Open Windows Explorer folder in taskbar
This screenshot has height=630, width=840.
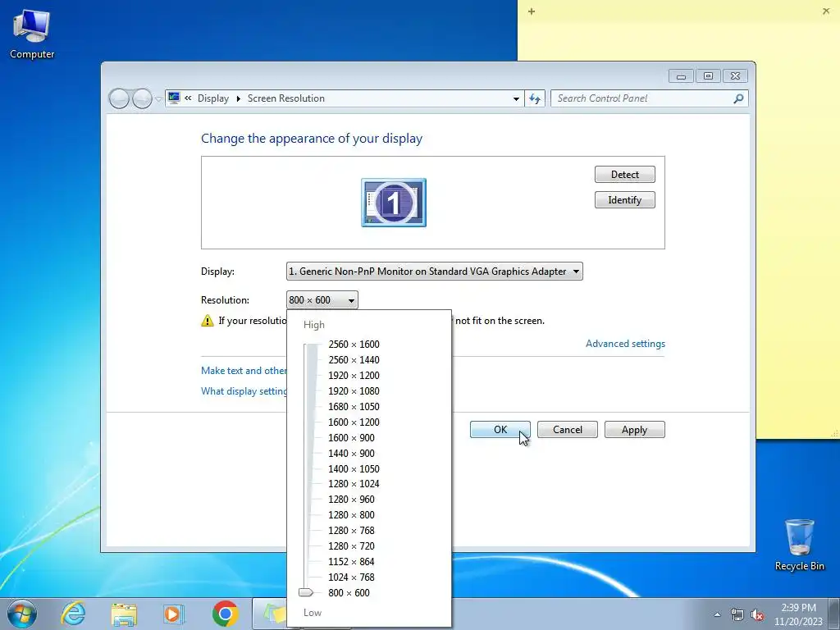(x=124, y=614)
